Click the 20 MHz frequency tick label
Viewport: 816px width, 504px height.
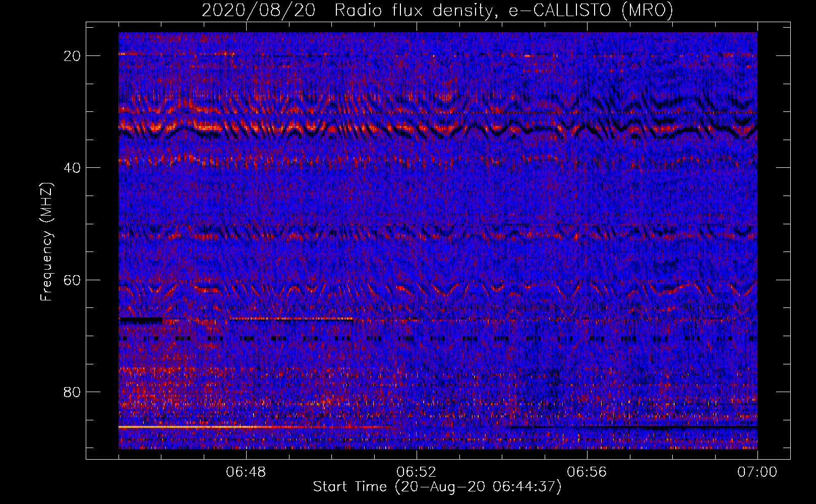click(x=72, y=56)
